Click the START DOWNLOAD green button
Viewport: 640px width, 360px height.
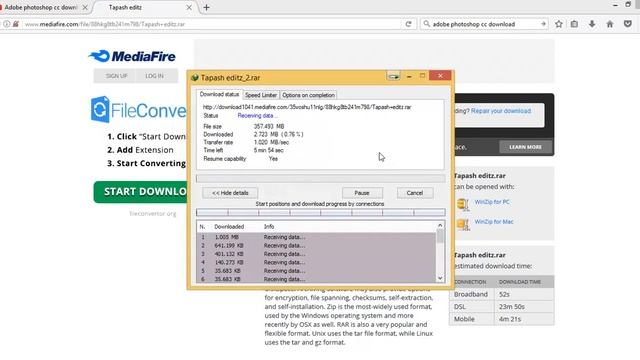click(140, 192)
